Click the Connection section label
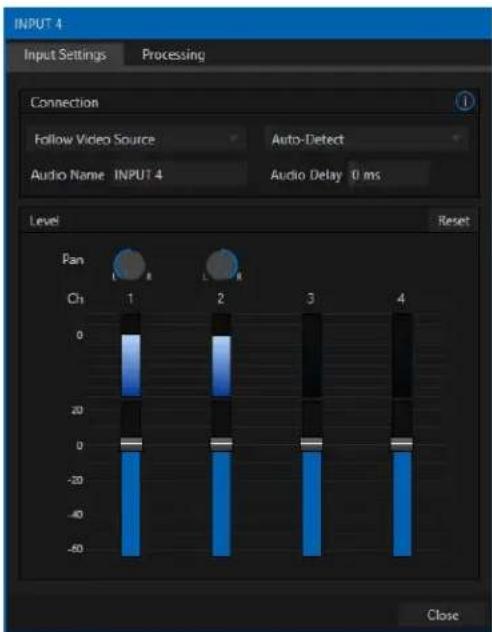The width and height of the screenshot is (492, 632). [x=64, y=102]
